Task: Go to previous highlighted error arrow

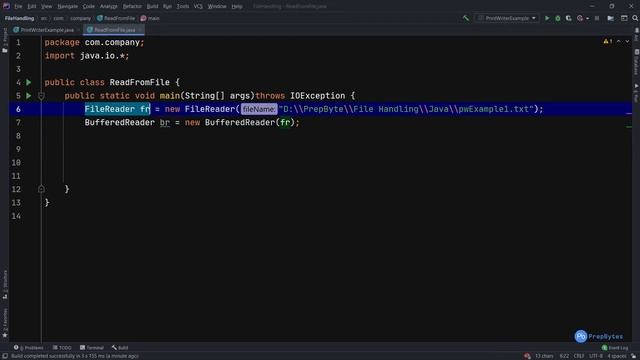Action: pos(619,41)
